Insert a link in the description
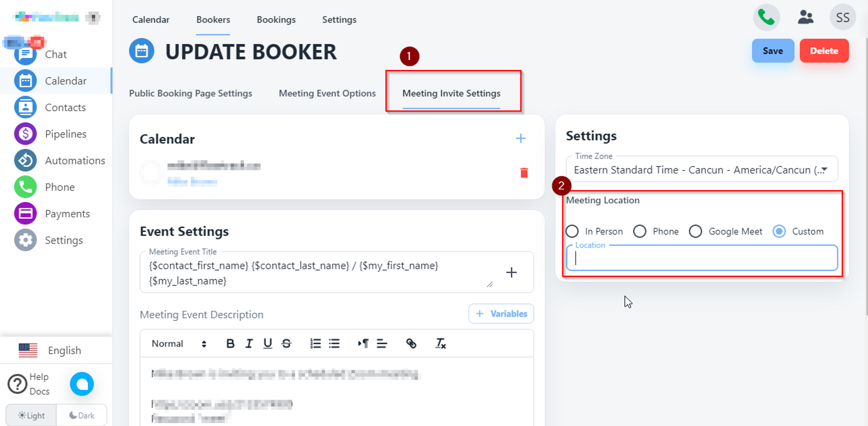Image resolution: width=868 pixels, height=426 pixels. pos(411,344)
